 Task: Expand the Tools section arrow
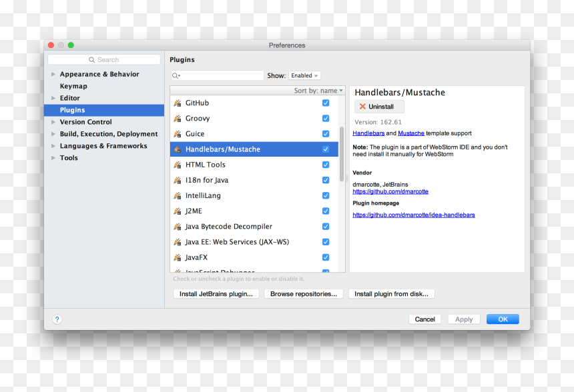point(53,158)
